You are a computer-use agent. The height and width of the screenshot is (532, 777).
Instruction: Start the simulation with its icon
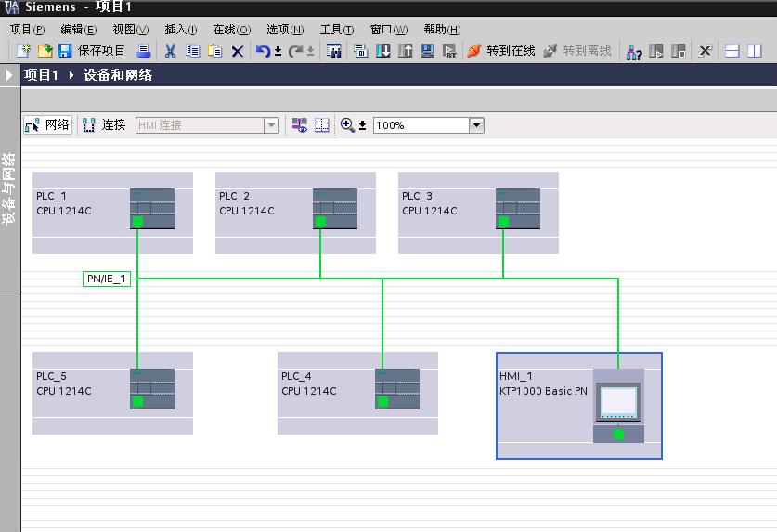click(428, 50)
